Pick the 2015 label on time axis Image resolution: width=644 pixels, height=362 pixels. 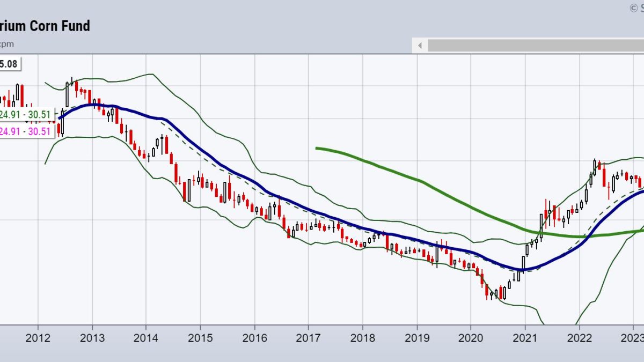point(200,338)
